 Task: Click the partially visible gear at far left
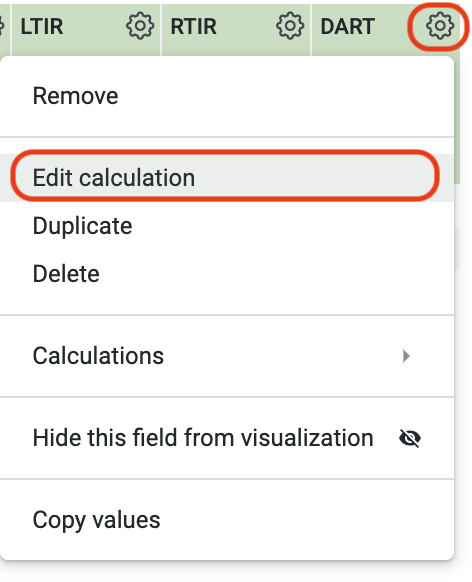tap(1, 26)
